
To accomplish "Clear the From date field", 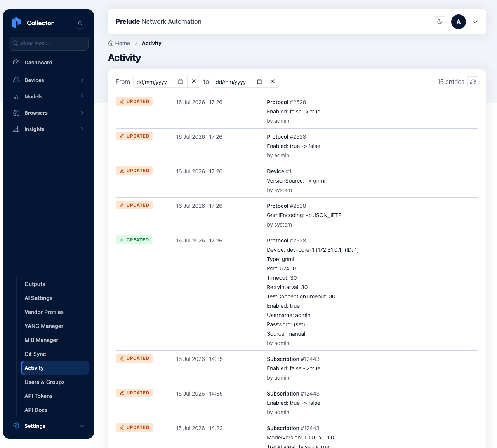I will coord(194,82).
